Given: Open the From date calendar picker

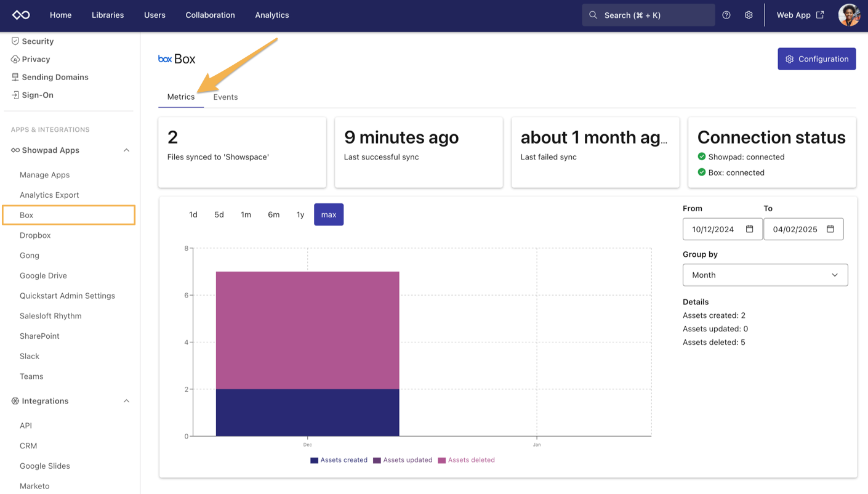Looking at the screenshot, I should coord(750,229).
